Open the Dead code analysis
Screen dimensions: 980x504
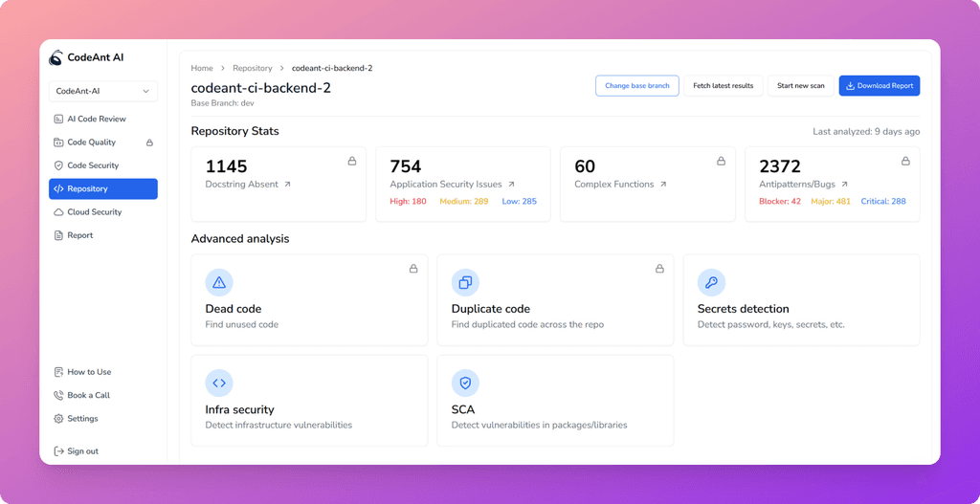[x=309, y=299]
